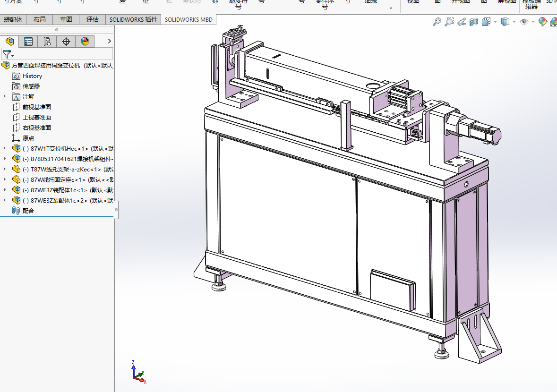Screen dimensions: 557x392
Task: Click the Previous View icon
Action: point(462,22)
